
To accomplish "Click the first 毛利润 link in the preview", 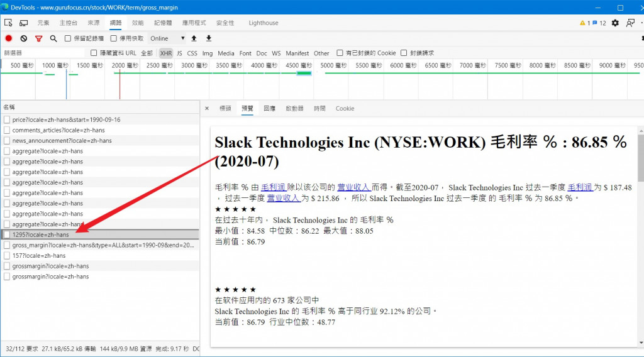I will 274,187.
